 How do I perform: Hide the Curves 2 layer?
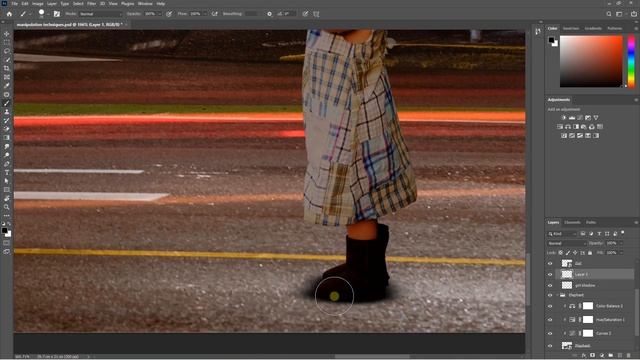tap(550, 333)
